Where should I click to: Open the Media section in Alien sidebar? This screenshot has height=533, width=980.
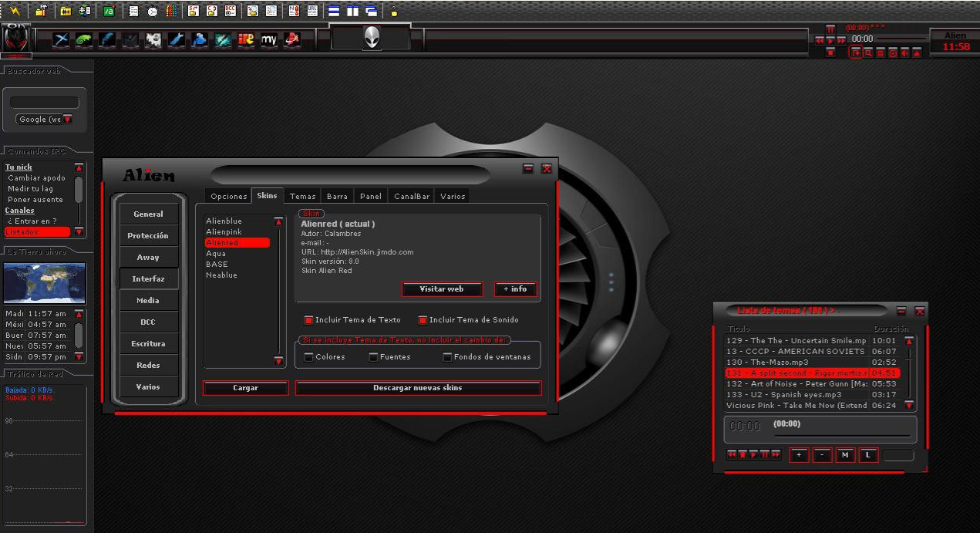(148, 301)
